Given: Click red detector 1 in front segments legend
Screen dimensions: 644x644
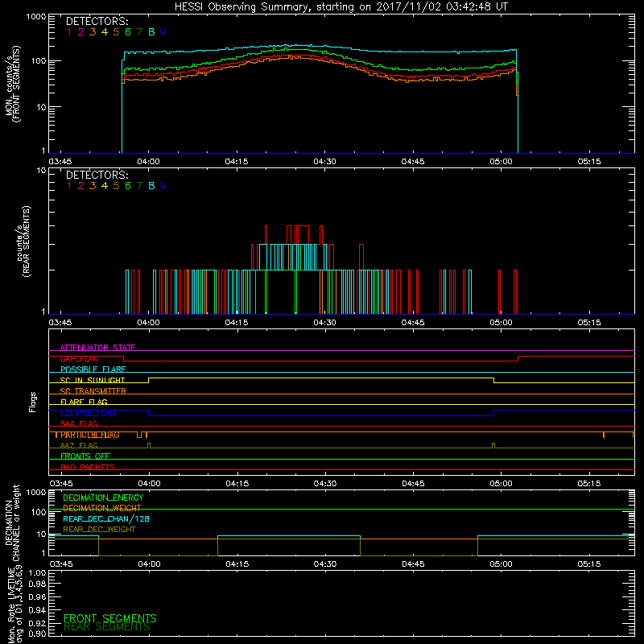Looking at the screenshot, I should 69,32.
